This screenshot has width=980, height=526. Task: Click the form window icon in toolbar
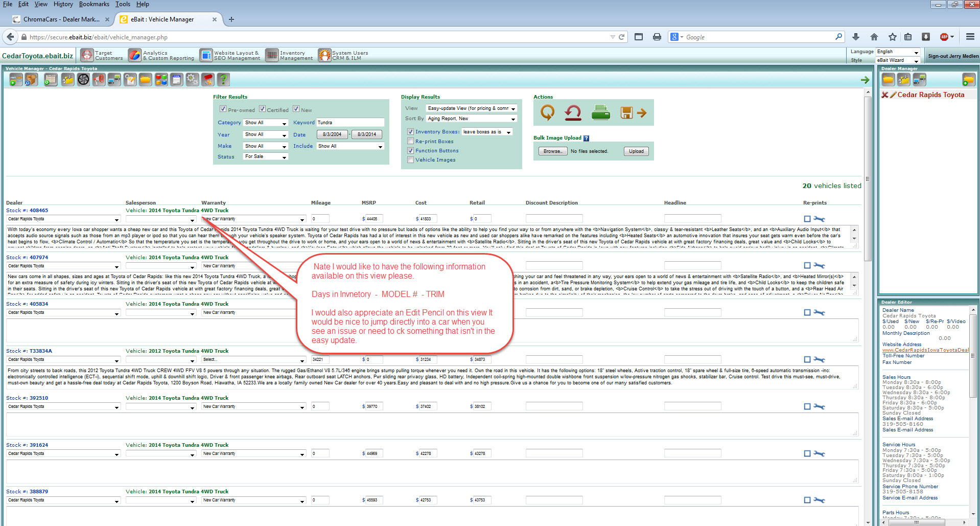coord(177,80)
